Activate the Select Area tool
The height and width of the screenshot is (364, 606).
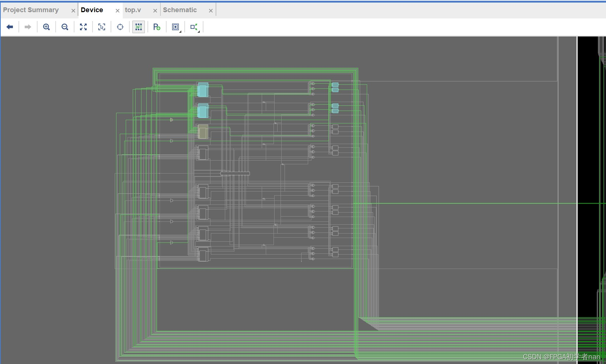(102, 27)
